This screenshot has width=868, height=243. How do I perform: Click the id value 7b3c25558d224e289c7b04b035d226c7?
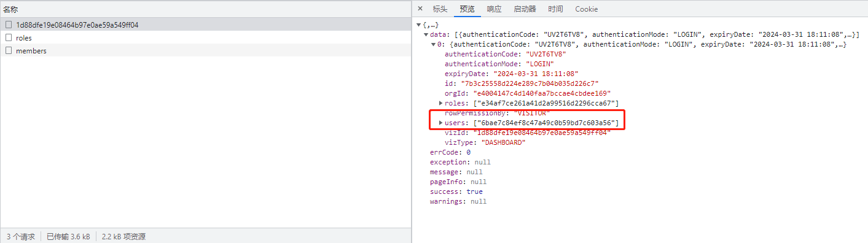click(530, 83)
